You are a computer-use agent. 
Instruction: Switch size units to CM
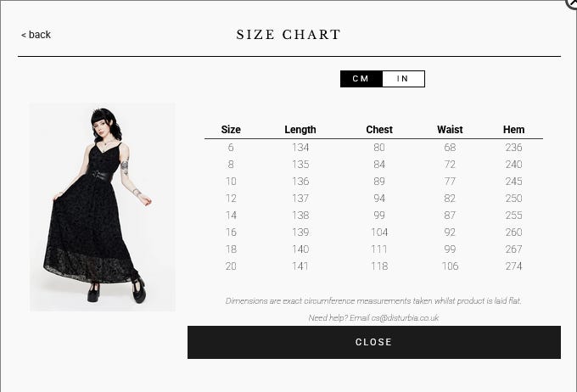pyautogui.click(x=361, y=79)
